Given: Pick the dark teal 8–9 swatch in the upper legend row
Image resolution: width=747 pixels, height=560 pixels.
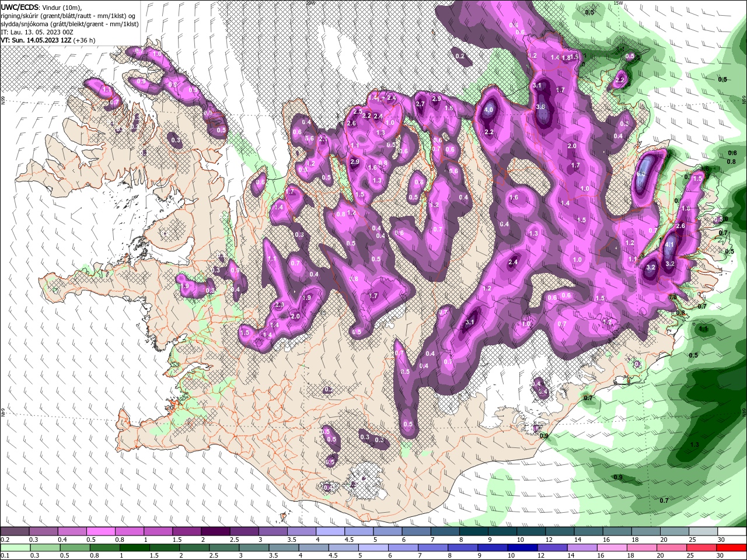Looking at the screenshot, I should [473, 531].
